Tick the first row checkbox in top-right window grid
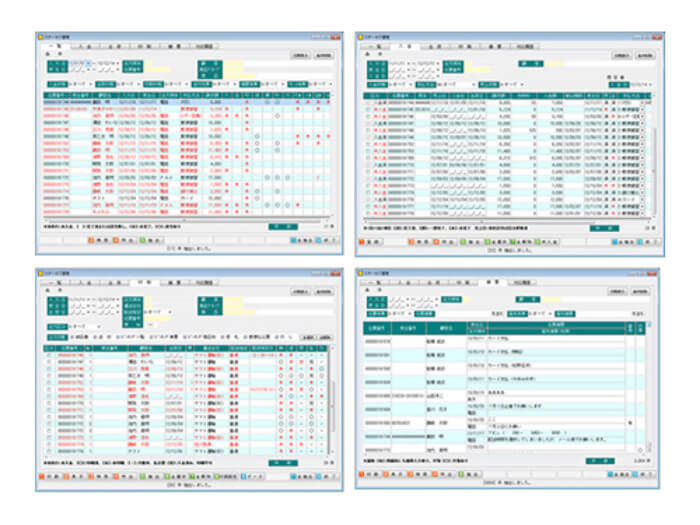This screenshot has width=700, height=525. [x=369, y=102]
